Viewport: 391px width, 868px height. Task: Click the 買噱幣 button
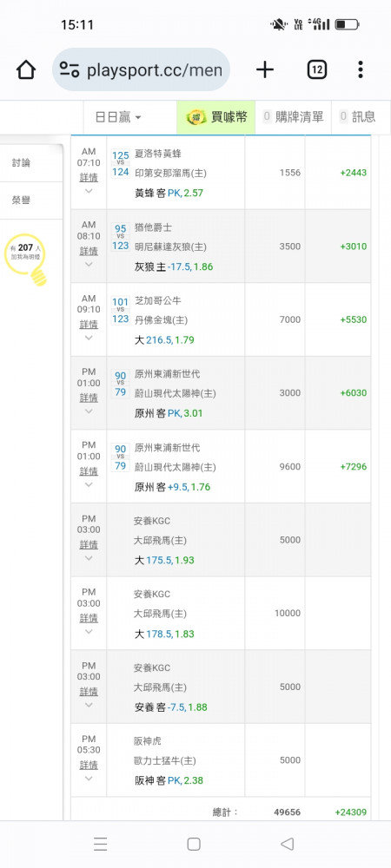[216, 117]
